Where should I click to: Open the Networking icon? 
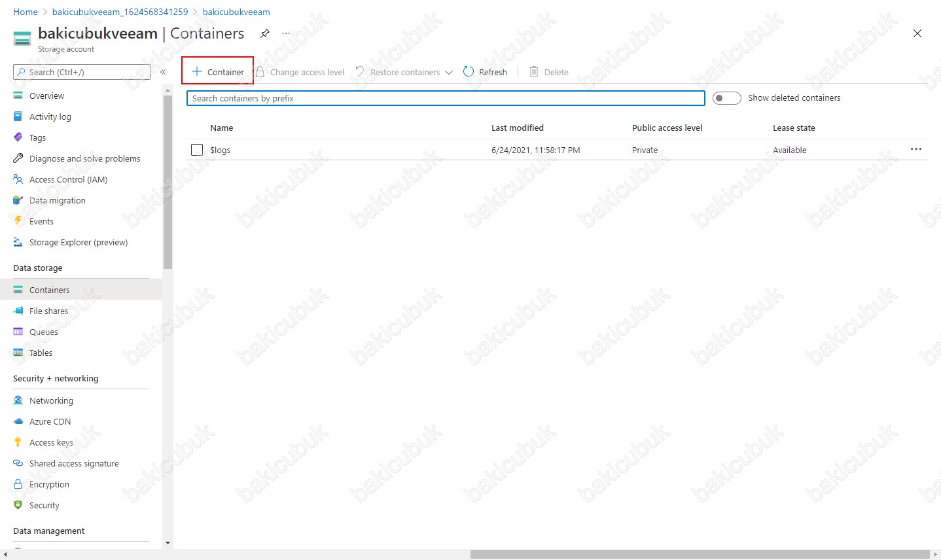(18, 400)
